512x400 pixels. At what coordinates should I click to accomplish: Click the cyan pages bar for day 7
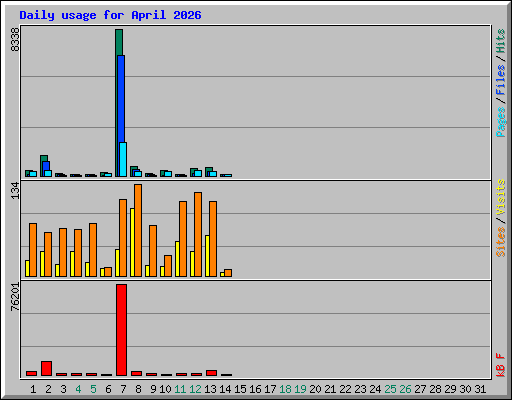point(123,159)
